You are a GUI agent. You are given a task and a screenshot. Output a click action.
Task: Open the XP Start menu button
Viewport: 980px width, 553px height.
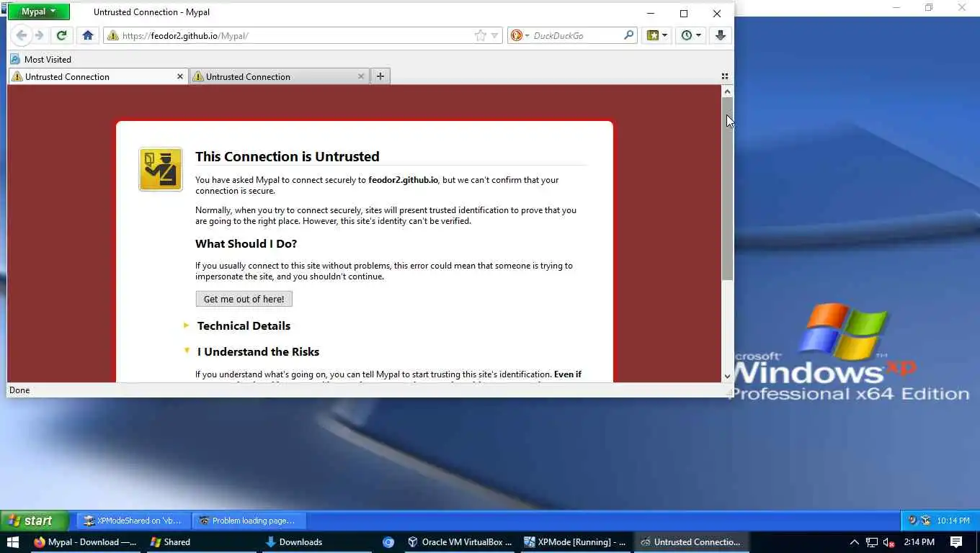(35, 521)
